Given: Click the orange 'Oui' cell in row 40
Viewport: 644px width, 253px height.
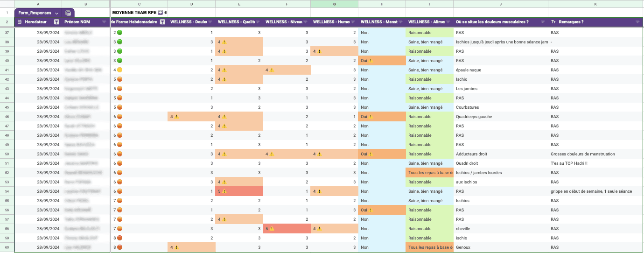Looking at the screenshot, I should [382, 61].
